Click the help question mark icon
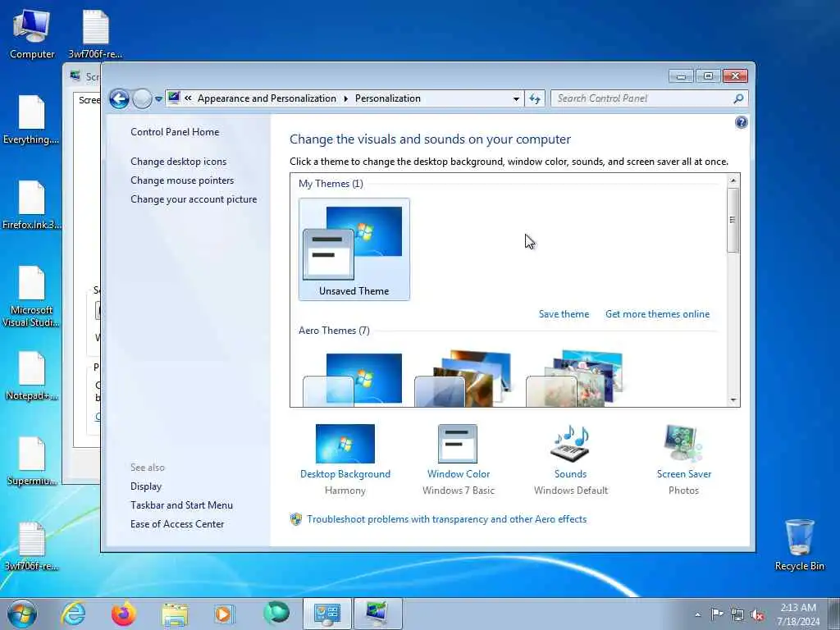The height and width of the screenshot is (630, 840). coord(741,123)
